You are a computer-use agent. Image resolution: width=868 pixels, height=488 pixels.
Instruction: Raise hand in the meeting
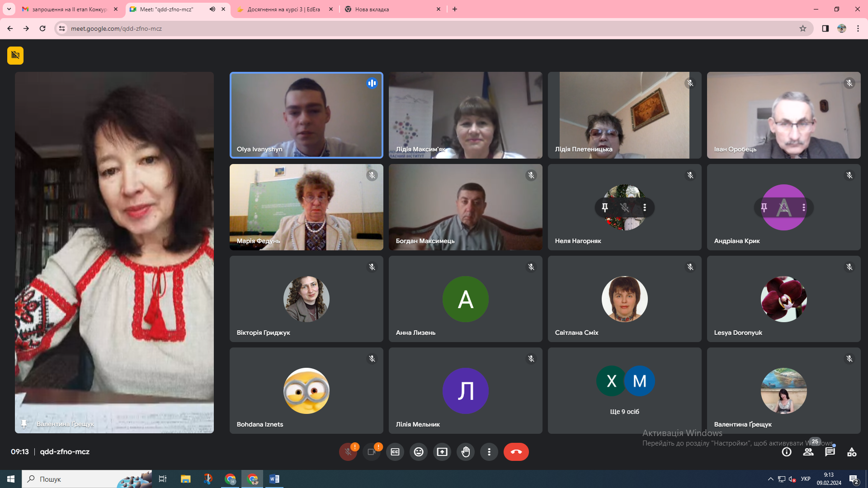[466, 452]
